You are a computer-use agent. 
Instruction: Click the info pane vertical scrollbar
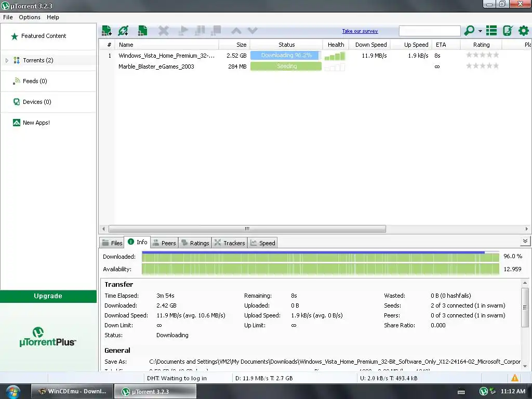click(x=525, y=308)
